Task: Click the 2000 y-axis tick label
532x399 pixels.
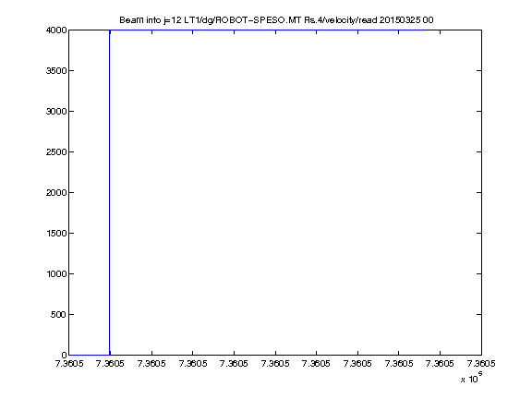Action: pyautogui.click(x=56, y=193)
